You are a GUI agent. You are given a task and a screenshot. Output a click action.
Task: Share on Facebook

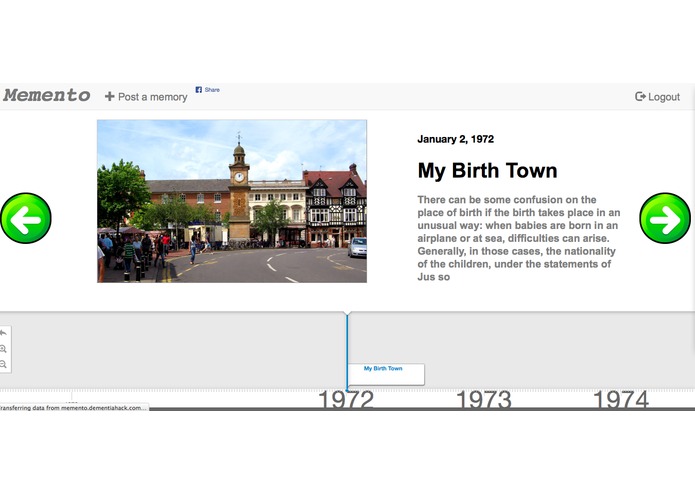point(207,89)
